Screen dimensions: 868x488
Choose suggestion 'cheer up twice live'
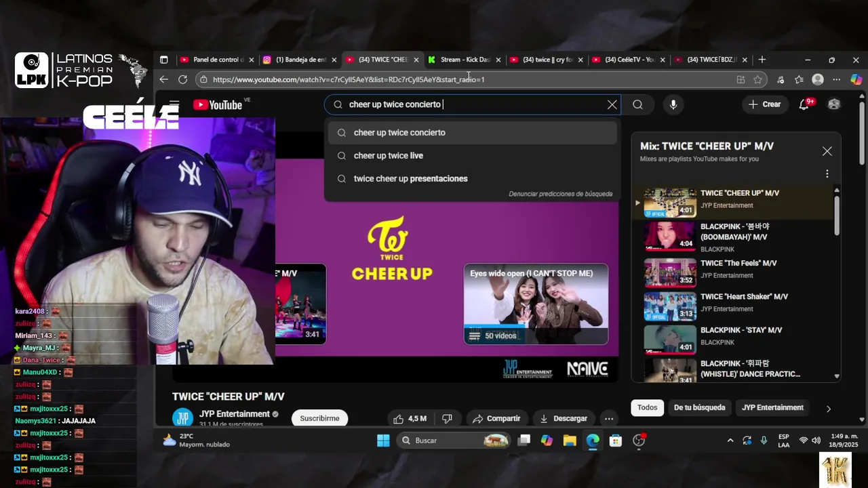tap(473, 156)
